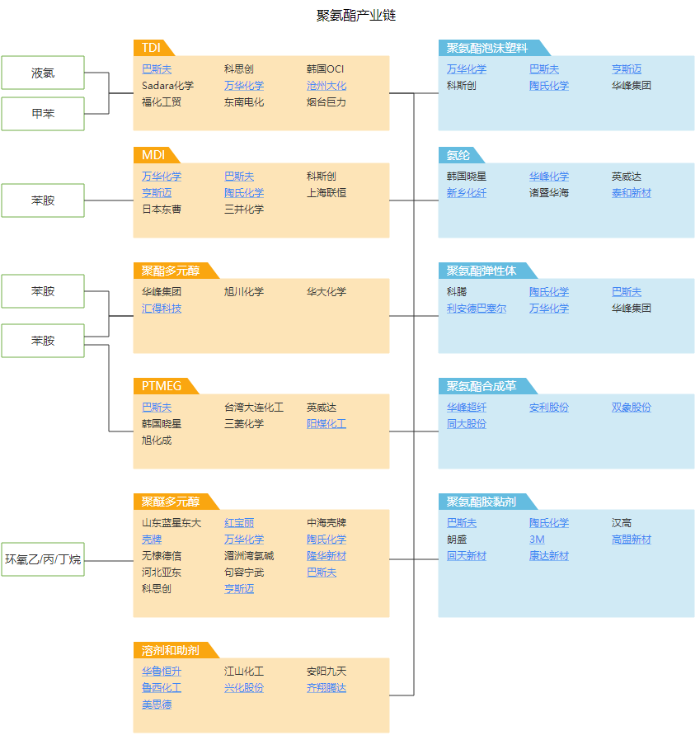The width and height of the screenshot is (700, 740).
Task: Click the text 日本东曹
Action: 162,209
